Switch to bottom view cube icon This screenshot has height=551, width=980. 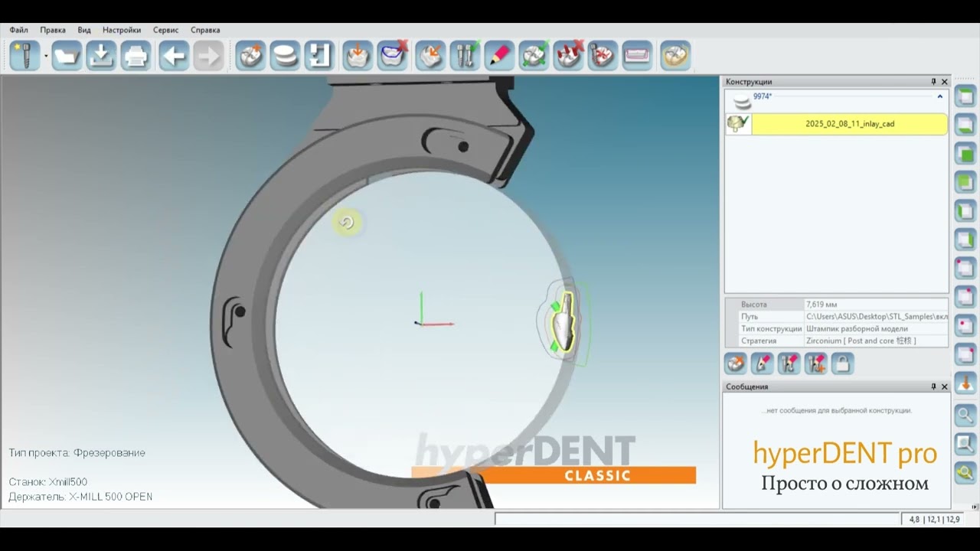(965, 124)
